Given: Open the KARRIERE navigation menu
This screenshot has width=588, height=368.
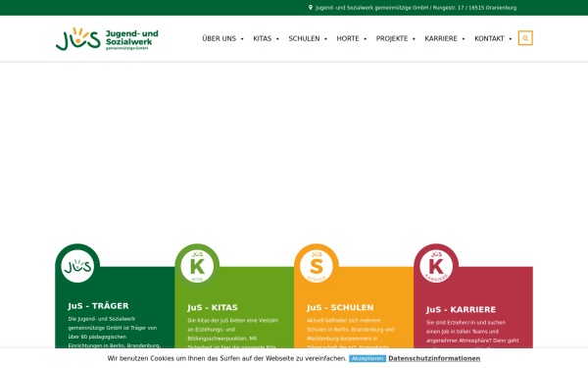Looking at the screenshot, I should pyautogui.click(x=444, y=38).
